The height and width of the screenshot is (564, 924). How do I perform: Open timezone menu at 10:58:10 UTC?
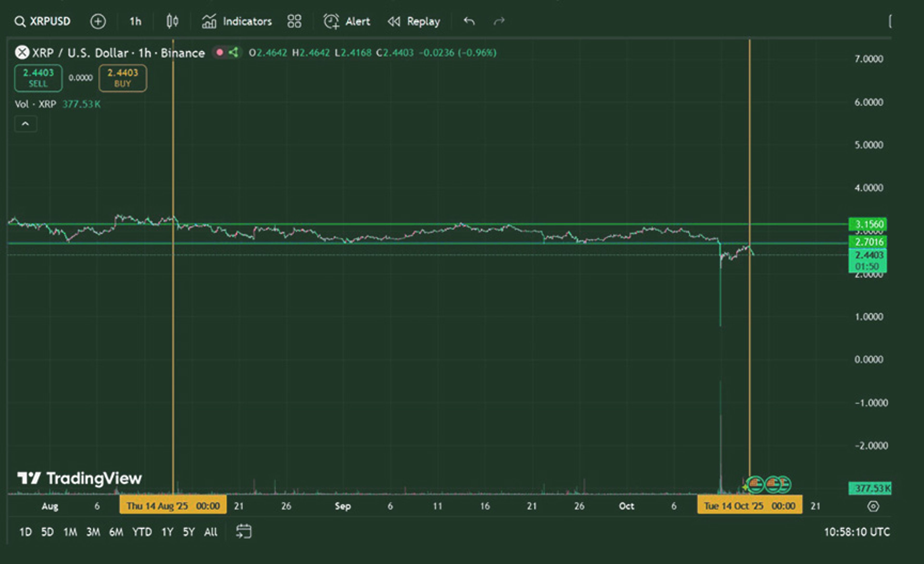coord(857,532)
